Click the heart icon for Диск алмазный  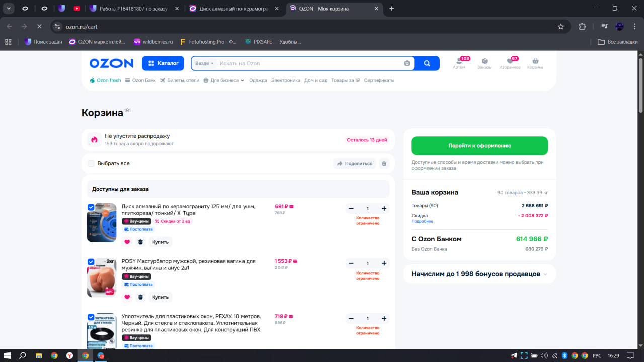tap(127, 242)
